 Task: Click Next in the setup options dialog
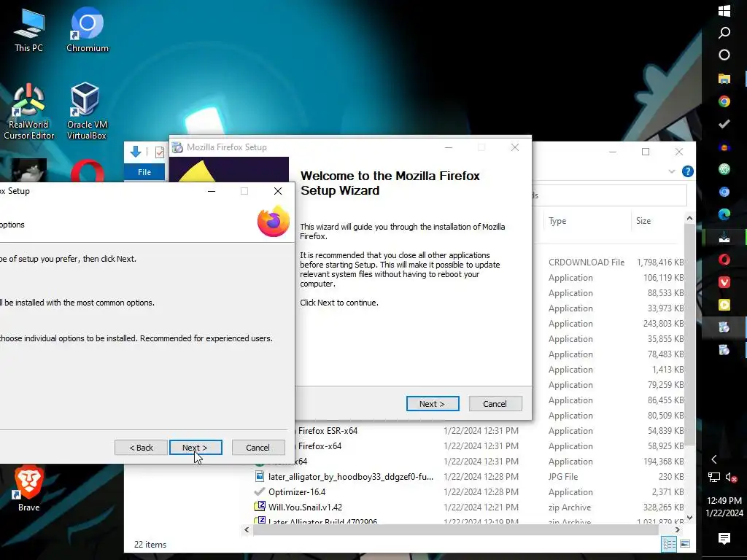196,447
